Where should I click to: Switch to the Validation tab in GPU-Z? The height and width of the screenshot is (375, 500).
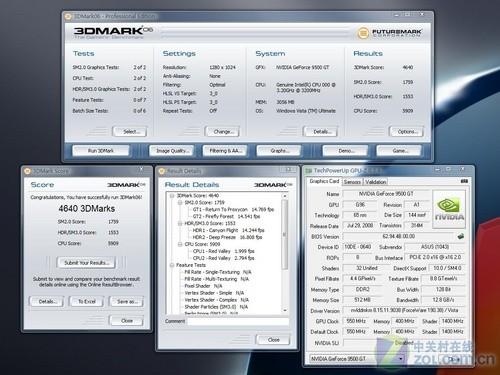click(x=375, y=182)
